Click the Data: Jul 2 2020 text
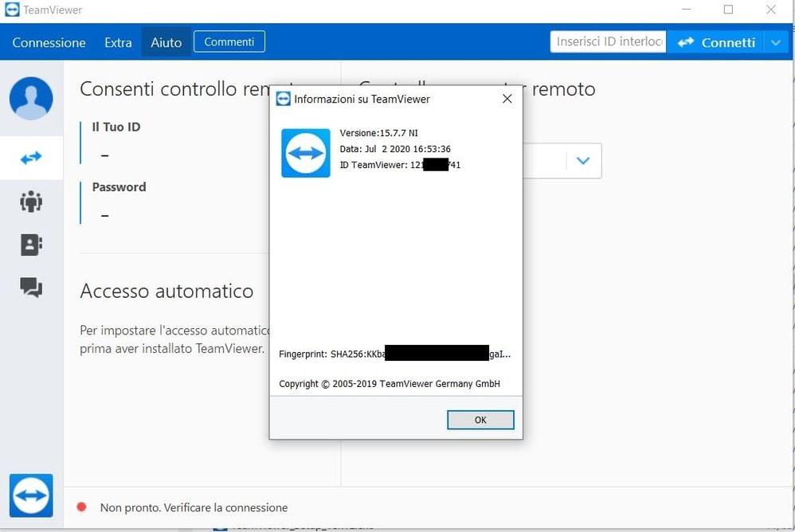 coord(395,149)
